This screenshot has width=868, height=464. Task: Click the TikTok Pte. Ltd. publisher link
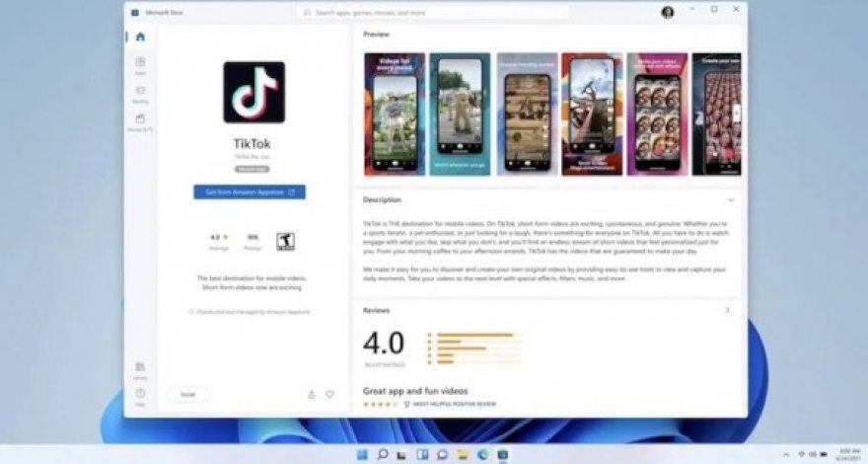pyautogui.click(x=253, y=157)
